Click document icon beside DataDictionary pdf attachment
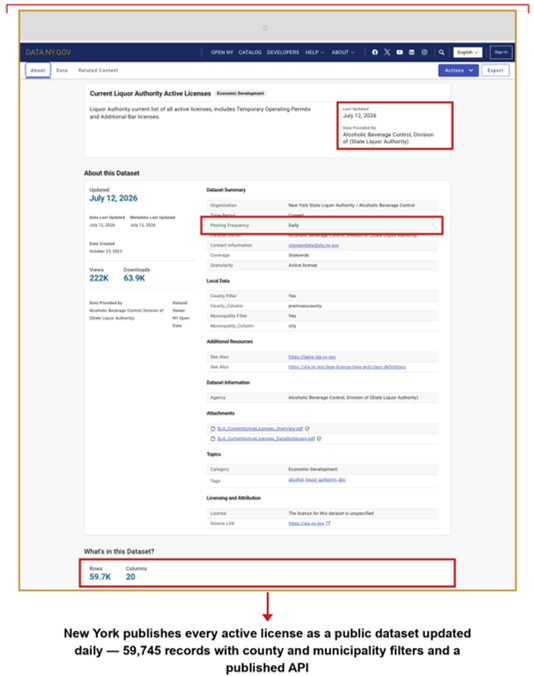534x676 pixels. 213,438
